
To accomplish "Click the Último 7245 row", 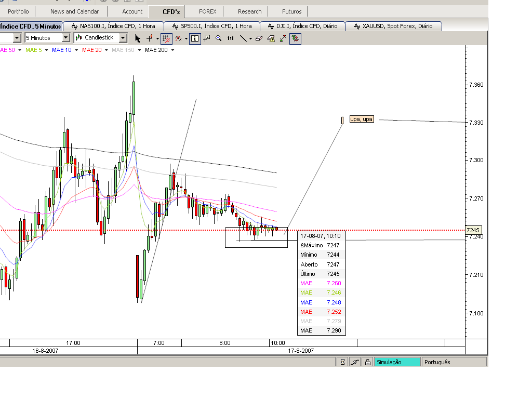I will point(321,274).
